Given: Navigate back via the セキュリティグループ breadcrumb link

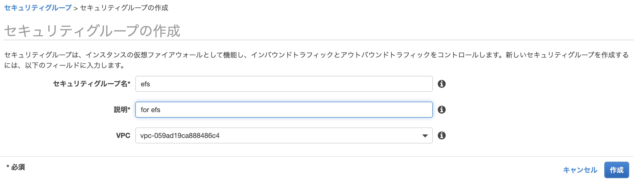Looking at the screenshot, I should click(x=37, y=7).
